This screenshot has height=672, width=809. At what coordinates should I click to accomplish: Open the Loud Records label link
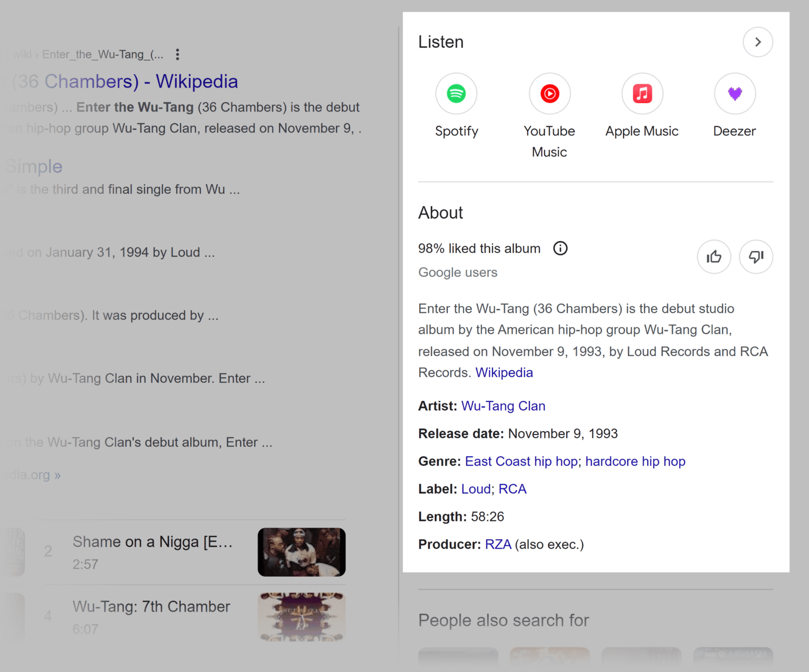pyautogui.click(x=476, y=489)
